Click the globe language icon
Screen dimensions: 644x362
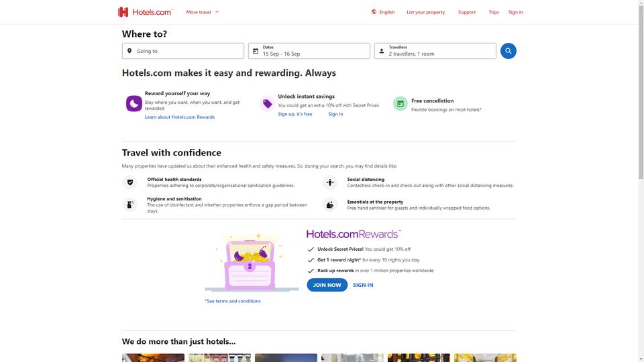374,12
